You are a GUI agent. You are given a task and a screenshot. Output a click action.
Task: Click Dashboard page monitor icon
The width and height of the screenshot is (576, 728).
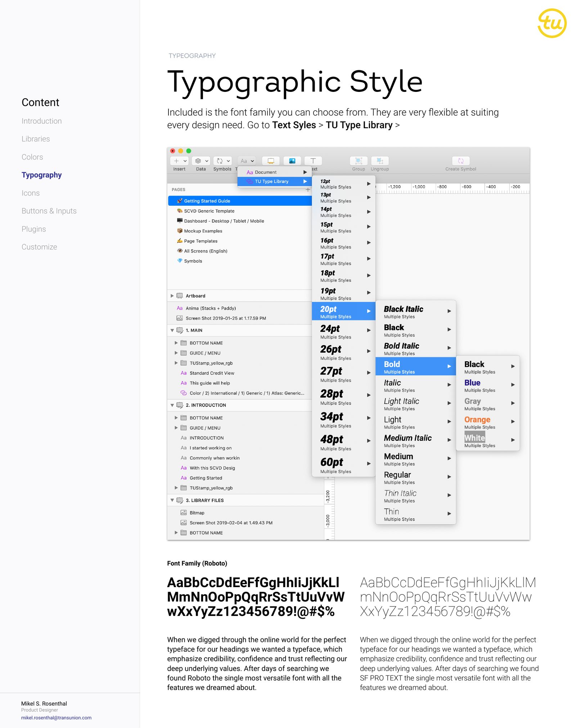coord(180,221)
